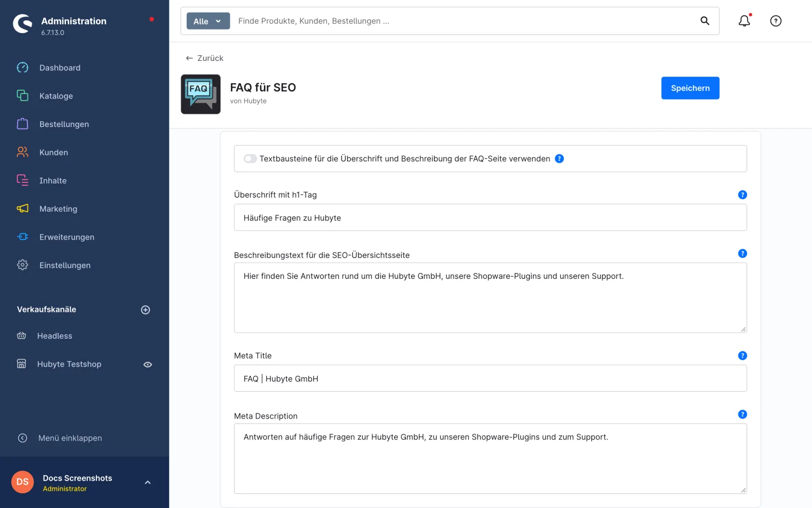Open the Alle search type dropdown
The height and width of the screenshot is (508, 812).
(208, 21)
